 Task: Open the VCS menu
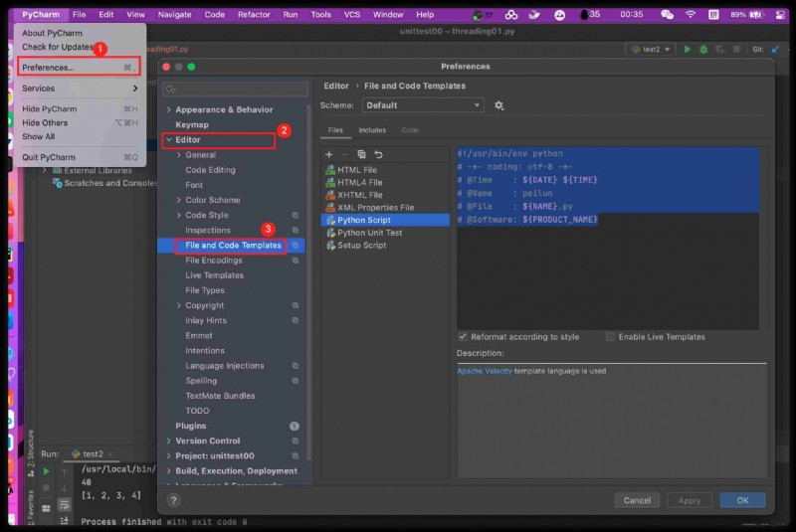pyautogui.click(x=352, y=15)
